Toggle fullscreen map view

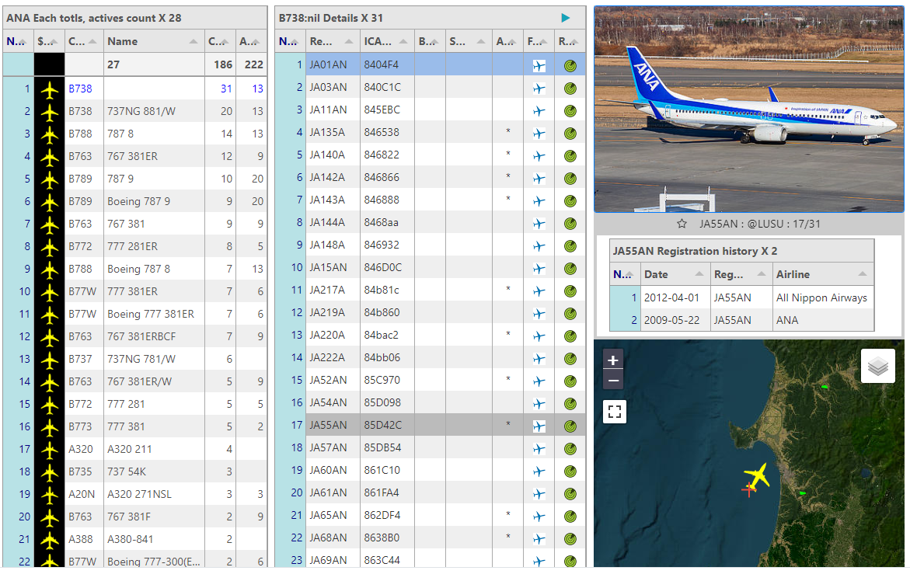pyautogui.click(x=615, y=412)
